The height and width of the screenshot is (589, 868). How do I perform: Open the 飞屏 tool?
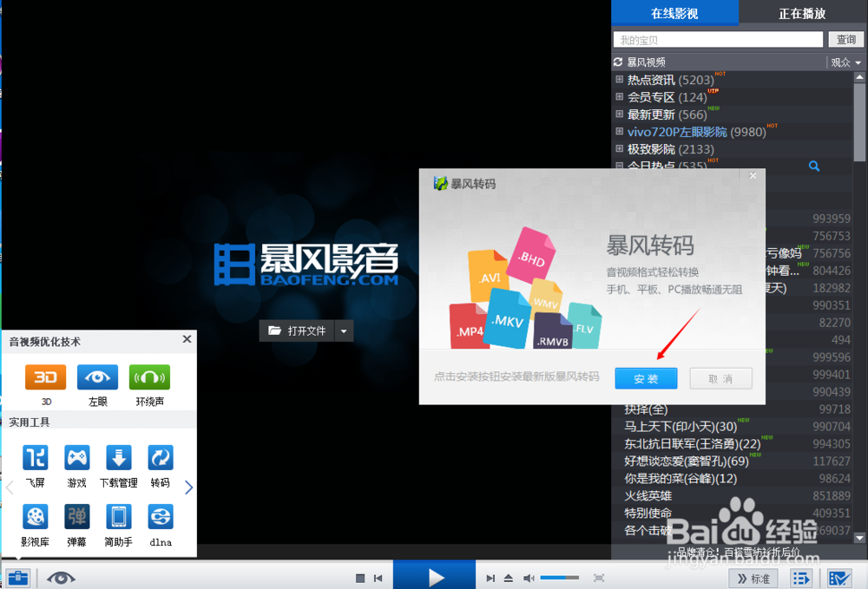[x=36, y=458]
